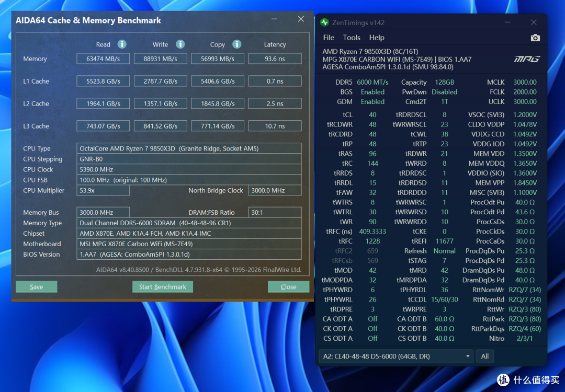Click the CPU Stepping GNR-B0 field
The image size is (565, 392).
[x=189, y=159]
